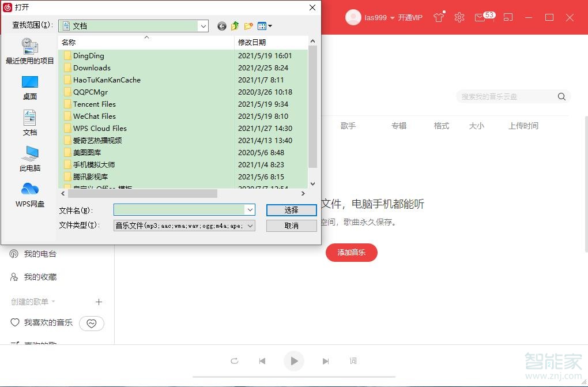The image size is (588, 387).
Task: Create a new folder in the Open dialog
Action: point(248,26)
